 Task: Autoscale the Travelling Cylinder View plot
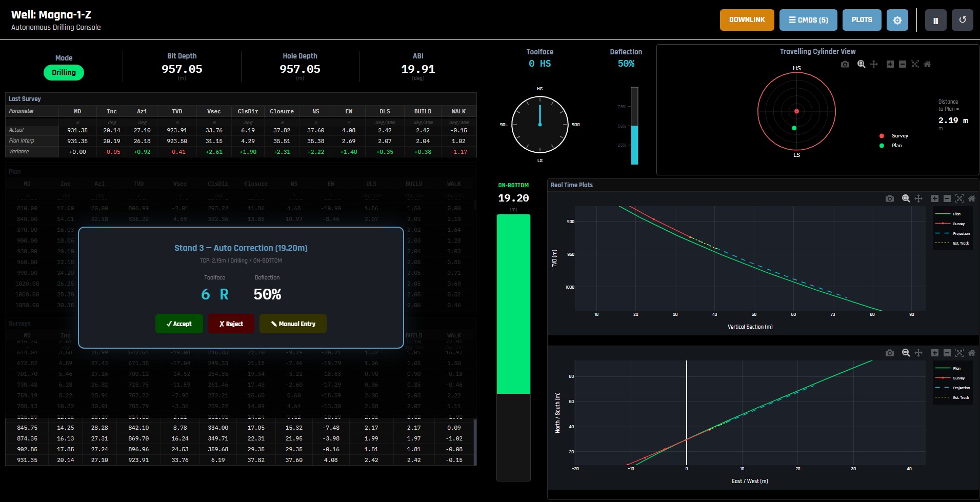coord(915,64)
